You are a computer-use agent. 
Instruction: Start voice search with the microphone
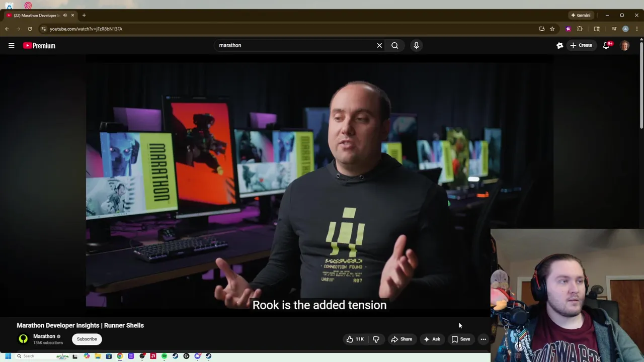416,45
